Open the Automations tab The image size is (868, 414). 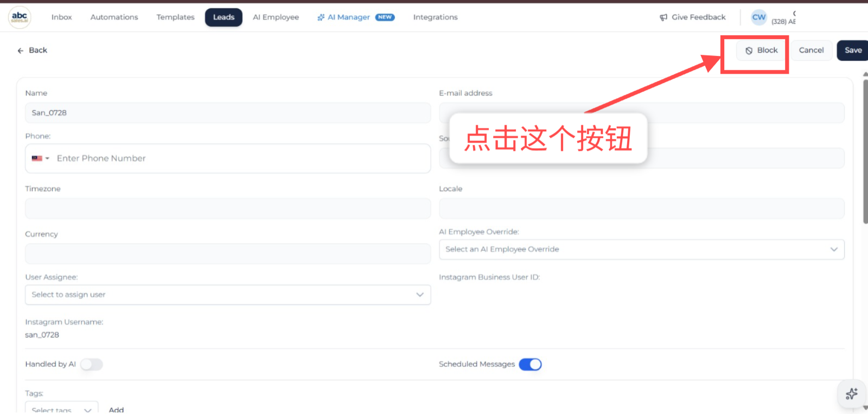click(x=114, y=17)
